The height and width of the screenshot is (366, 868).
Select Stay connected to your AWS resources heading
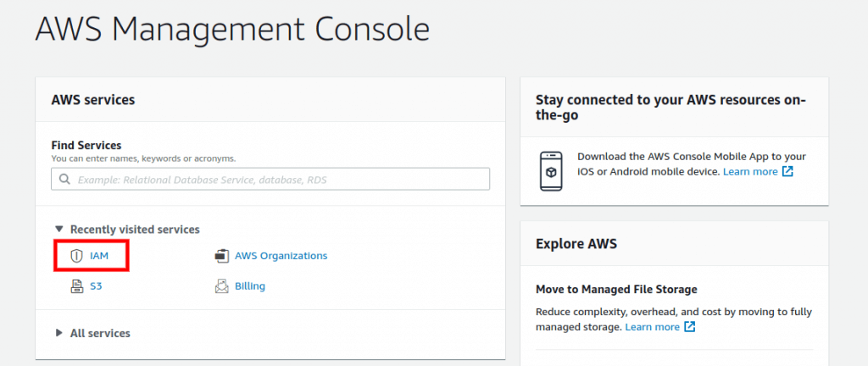(x=671, y=108)
